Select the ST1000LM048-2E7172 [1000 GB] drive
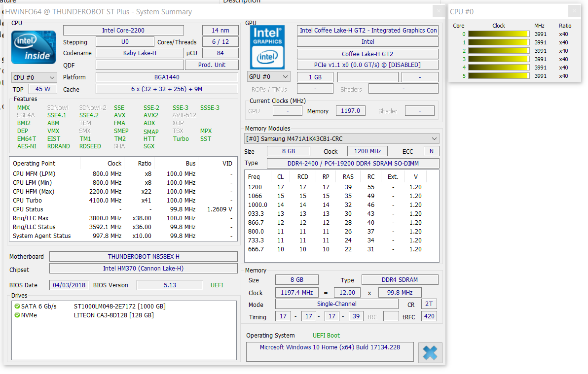The width and height of the screenshot is (588, 374). pyautogui.click(x=120, y=306)
